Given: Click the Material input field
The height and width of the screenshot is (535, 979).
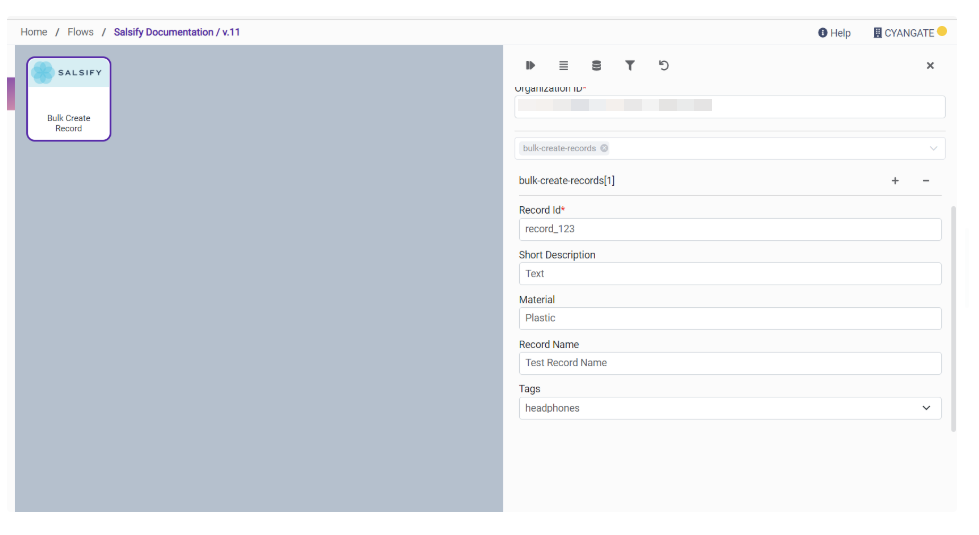Looking at the screenshot, I should (729, 318).
